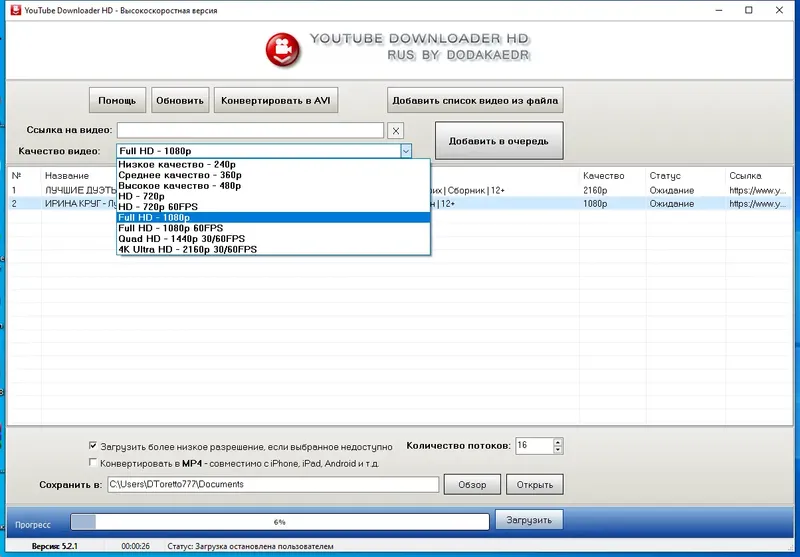This screenshot has width=800, height=557.
Task: Click the 00:00:26 elapsed time
Action: click(x=135, y=546)
